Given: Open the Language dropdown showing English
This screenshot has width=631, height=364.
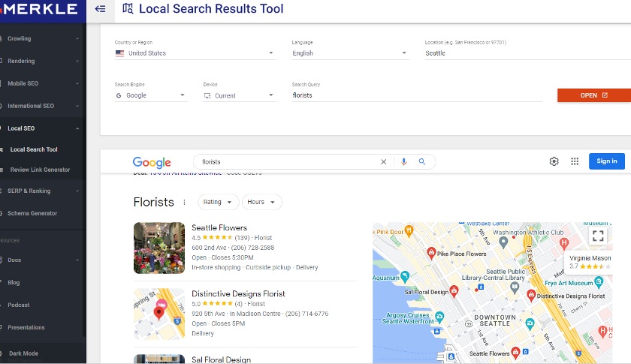Looking at the screenshot, I should tap(351, 53).
